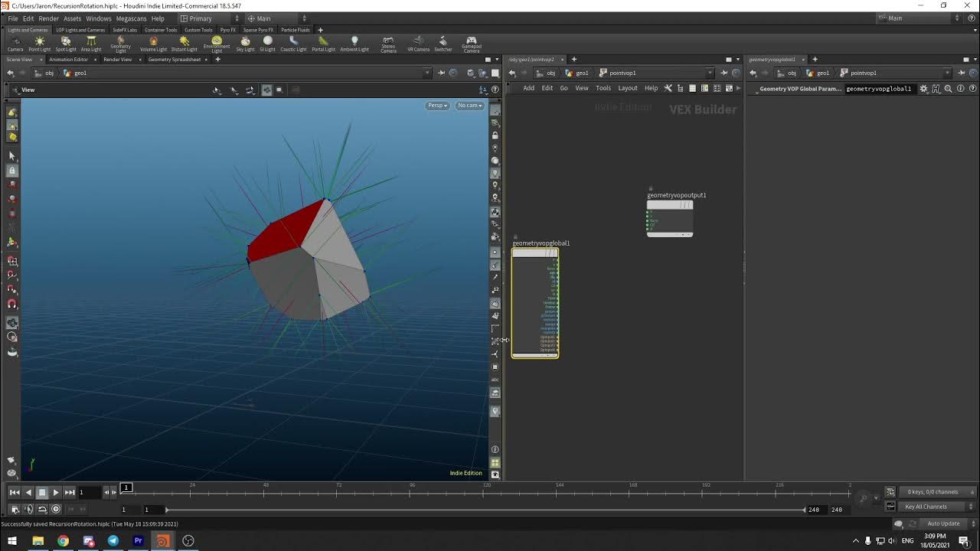Click the stop playback button

click(42, 492)
